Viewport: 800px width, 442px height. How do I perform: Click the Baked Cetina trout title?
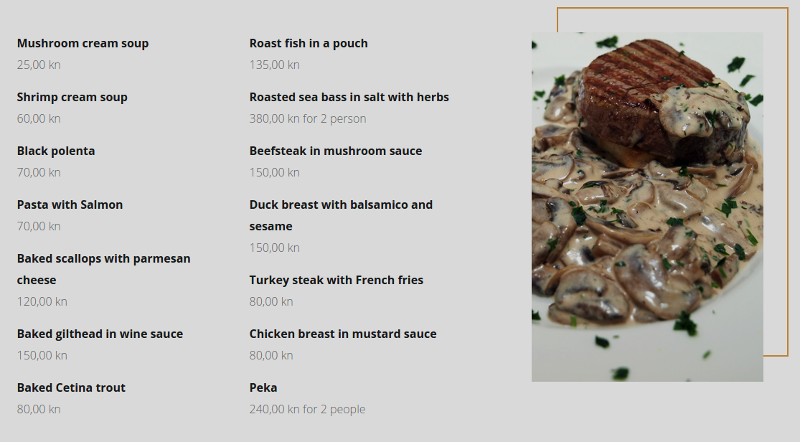(x=71, y=388)
